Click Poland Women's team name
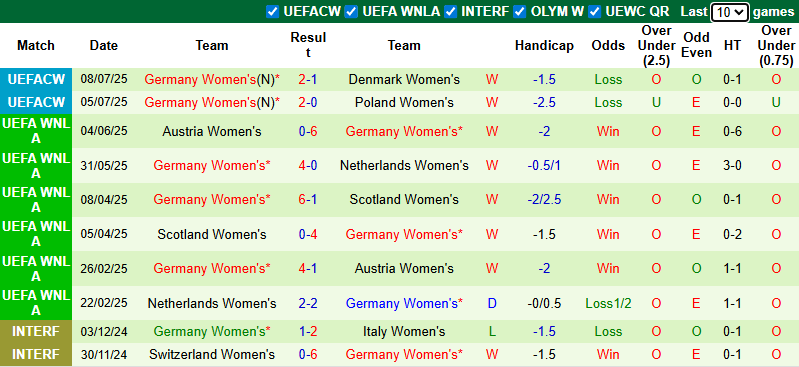The image size is (799, 367). 404,102
